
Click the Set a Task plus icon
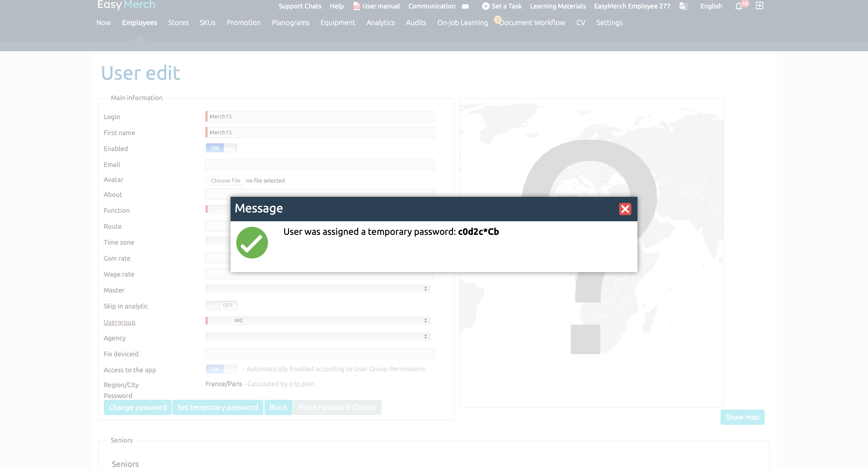click(x=486, y=6)
